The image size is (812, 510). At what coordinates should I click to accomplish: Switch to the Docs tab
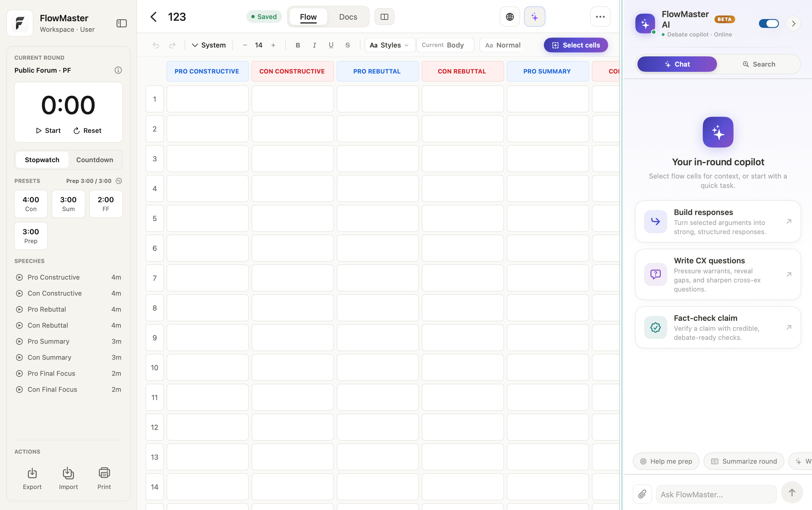[348, 17]
